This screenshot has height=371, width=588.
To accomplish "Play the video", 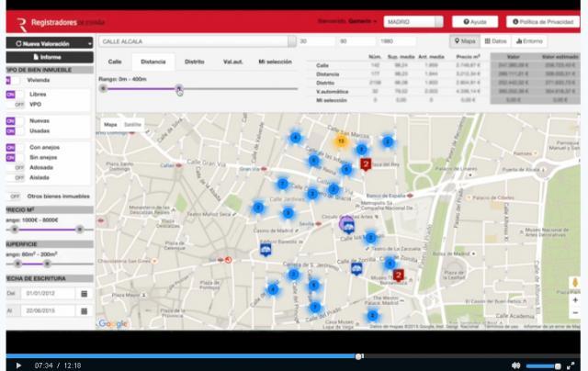I will point(18,365).
